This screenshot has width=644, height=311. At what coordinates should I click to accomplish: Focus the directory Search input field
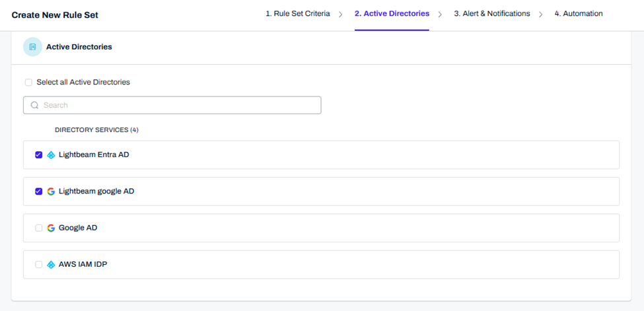178,105
